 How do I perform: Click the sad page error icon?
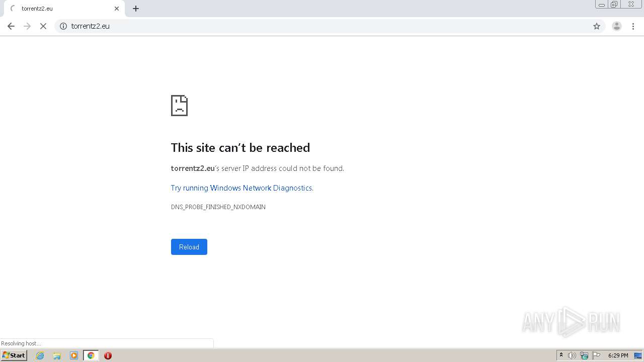coord(180,106)
